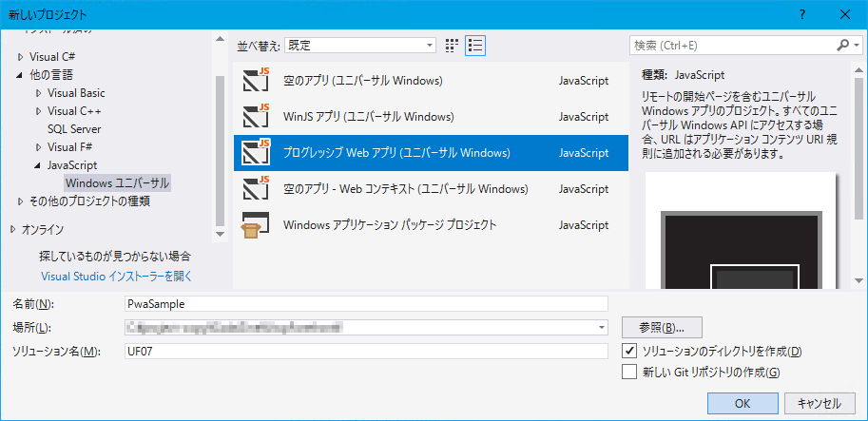Switch templates to medium icons list view
The image size is (868, 421).
pyautogui.click(x=475, y=46)
